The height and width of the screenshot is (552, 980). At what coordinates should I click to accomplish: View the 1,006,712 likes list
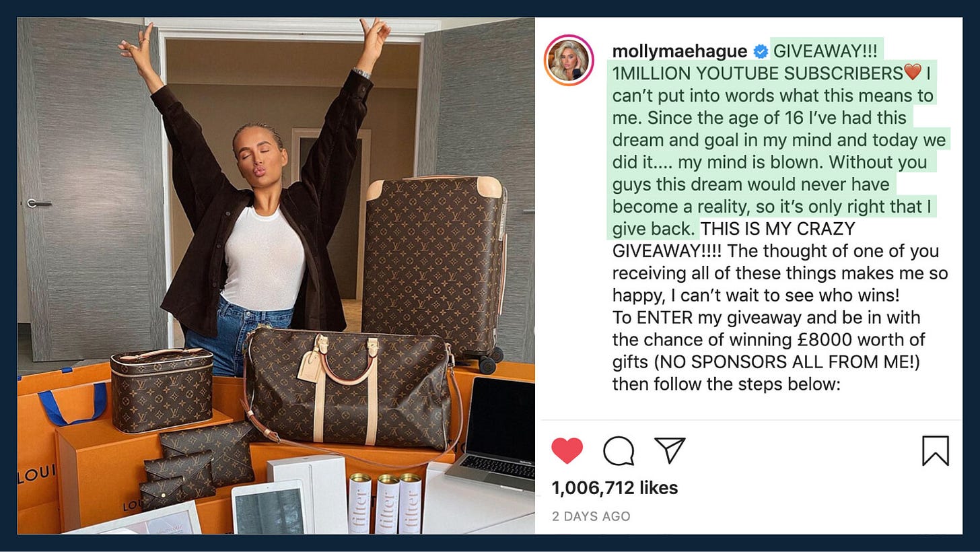pyautogui.click(x=615, y=488)
